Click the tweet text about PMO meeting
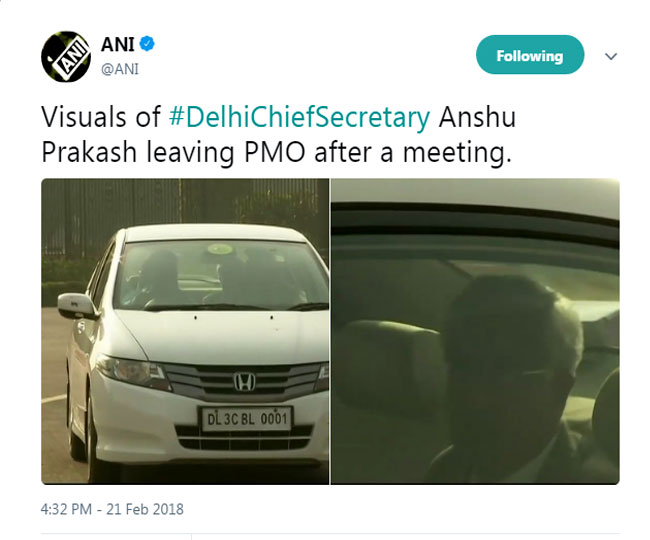The width and height of the screenshot is (650, 540). pos(279,134)
